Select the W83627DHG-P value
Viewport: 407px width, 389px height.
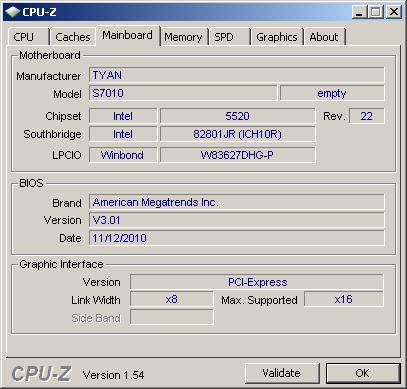tap(237, 155)
